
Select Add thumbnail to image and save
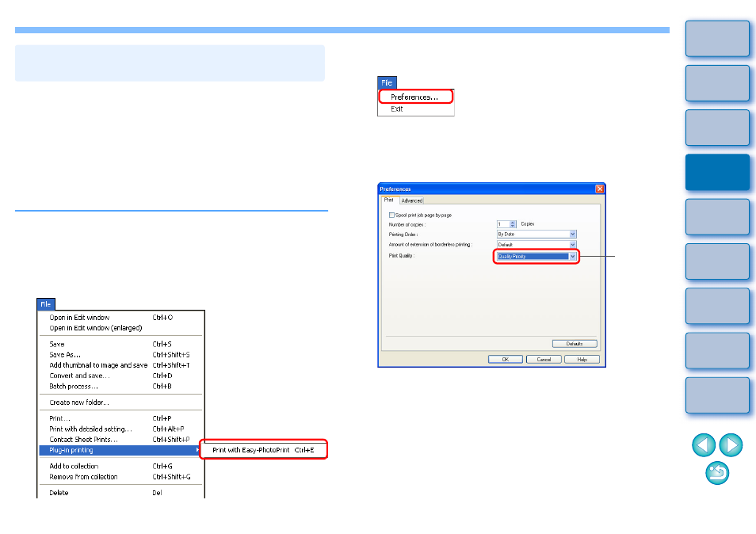(121, 365)
